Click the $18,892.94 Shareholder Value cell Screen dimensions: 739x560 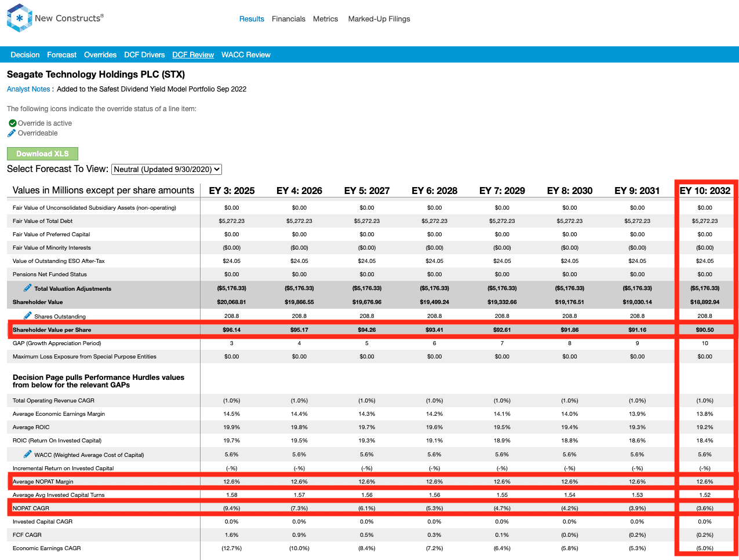705,302
